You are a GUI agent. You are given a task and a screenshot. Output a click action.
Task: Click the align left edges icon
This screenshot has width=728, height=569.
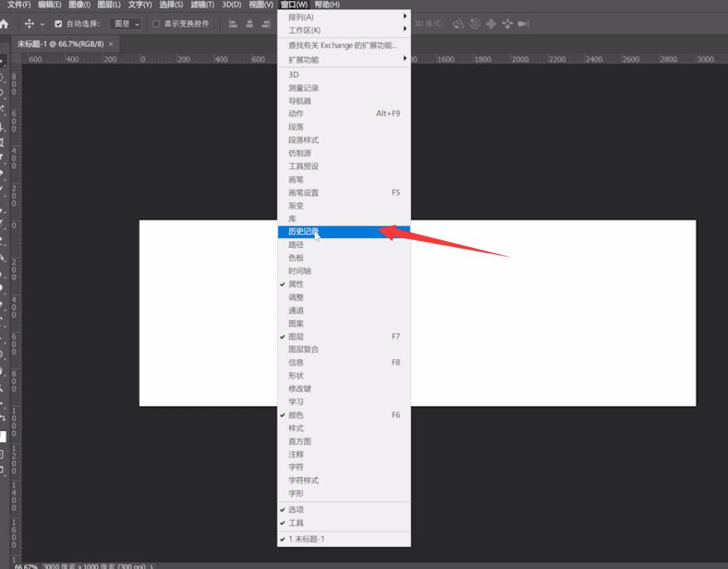click(x=233, y=23)
